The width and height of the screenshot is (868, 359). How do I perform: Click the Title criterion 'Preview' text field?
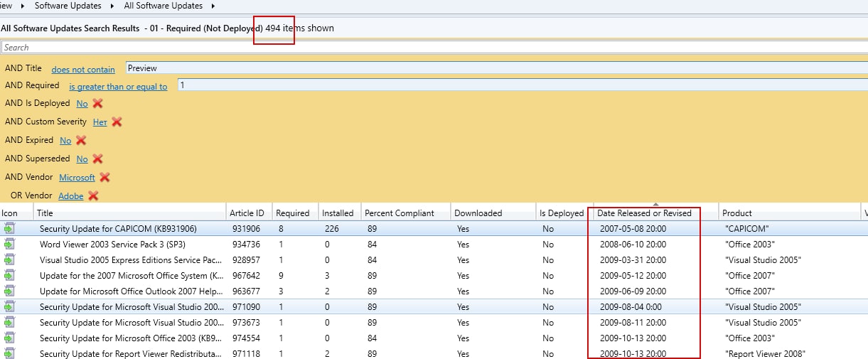pos(496,68)
